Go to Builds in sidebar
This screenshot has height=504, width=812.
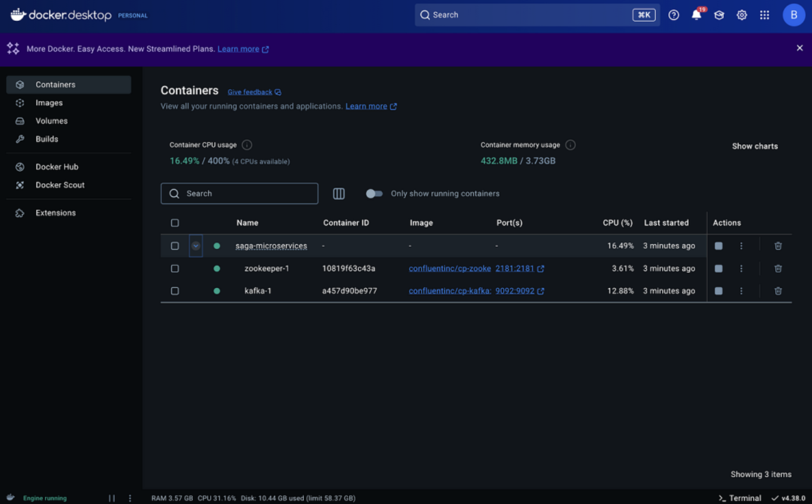[x=69, y=139]
